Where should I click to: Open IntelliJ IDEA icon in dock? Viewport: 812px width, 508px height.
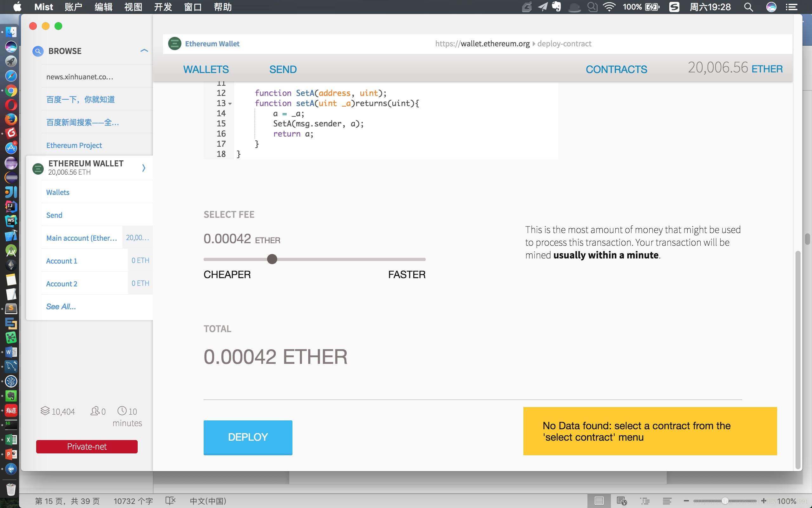11,206
